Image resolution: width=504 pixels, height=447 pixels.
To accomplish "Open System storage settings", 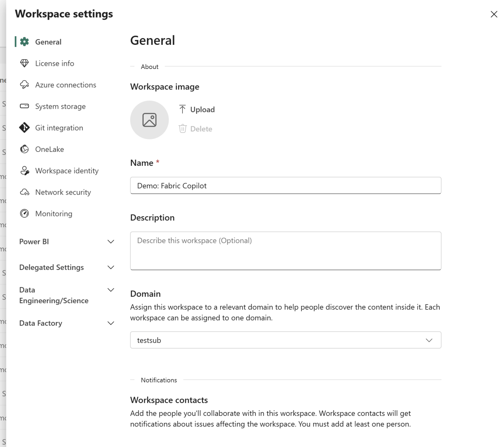I will tap(60, 106).
